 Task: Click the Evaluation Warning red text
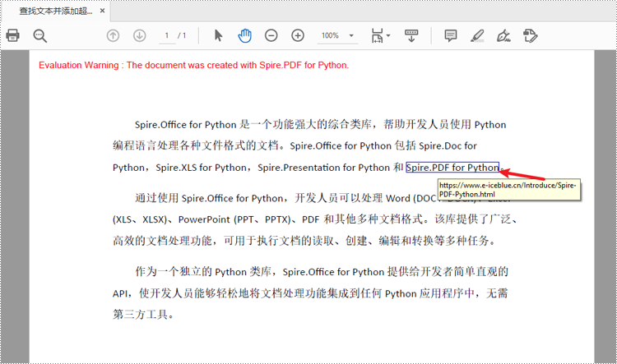(x=193, y=65)
